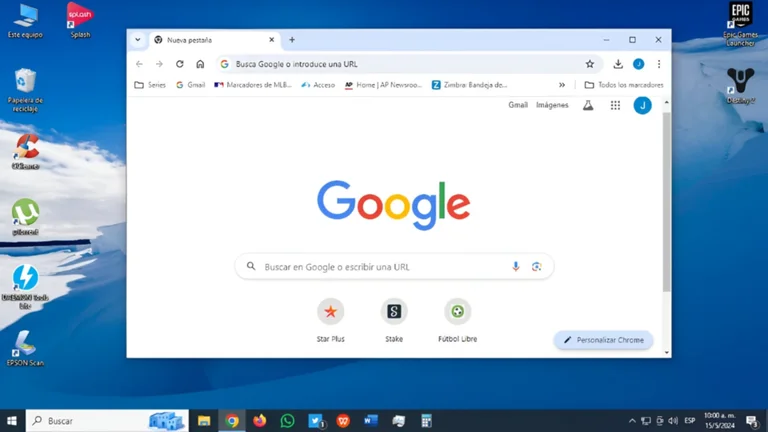Focus the Chrome address bar
The height and width of the screenshot is (432, 768).
coord(408,64)
